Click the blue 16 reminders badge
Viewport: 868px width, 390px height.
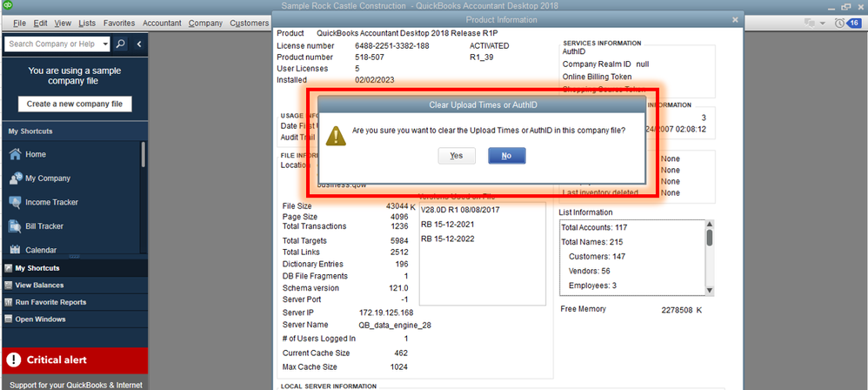pos(854,23)
